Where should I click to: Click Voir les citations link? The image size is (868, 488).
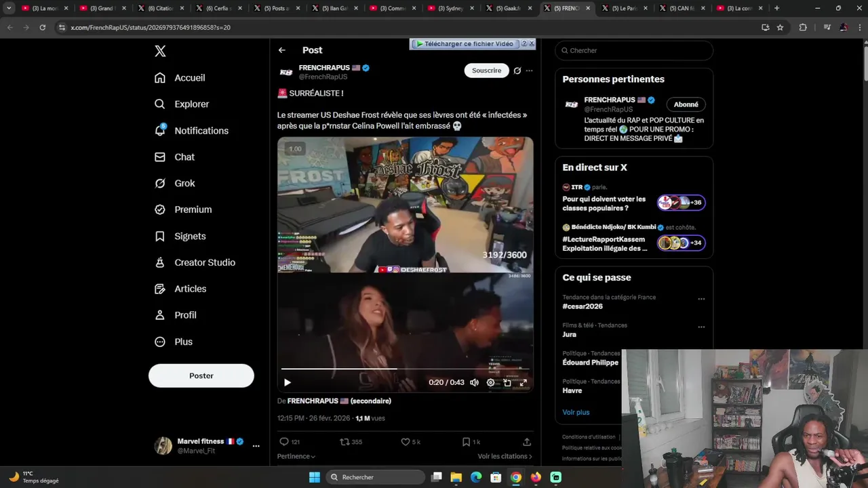(x=505, y=457)
